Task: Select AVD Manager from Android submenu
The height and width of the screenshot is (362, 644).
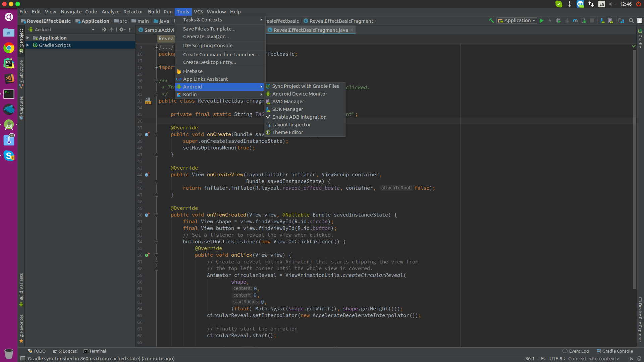Action: 288,102
